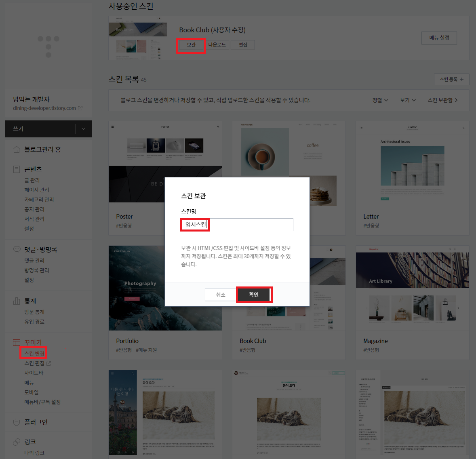Open 댓글 관리 menu item

34,261
